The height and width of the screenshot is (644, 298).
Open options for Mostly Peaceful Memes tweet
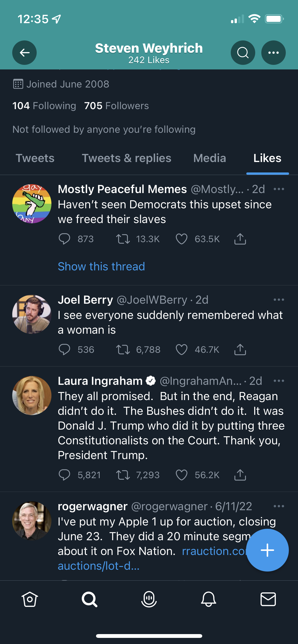tap(279, 189)
